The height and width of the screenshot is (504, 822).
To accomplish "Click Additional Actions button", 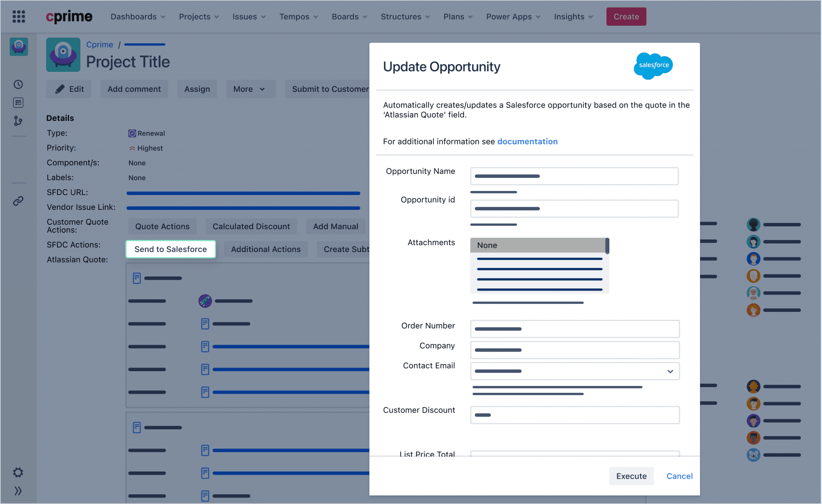I will [266, 249].
